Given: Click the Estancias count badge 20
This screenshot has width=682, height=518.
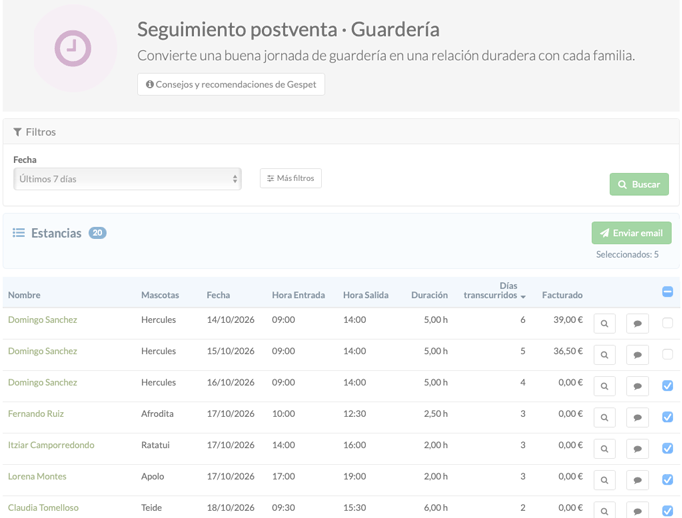Looking at the screenshot, I should click(x=97, y=233).
